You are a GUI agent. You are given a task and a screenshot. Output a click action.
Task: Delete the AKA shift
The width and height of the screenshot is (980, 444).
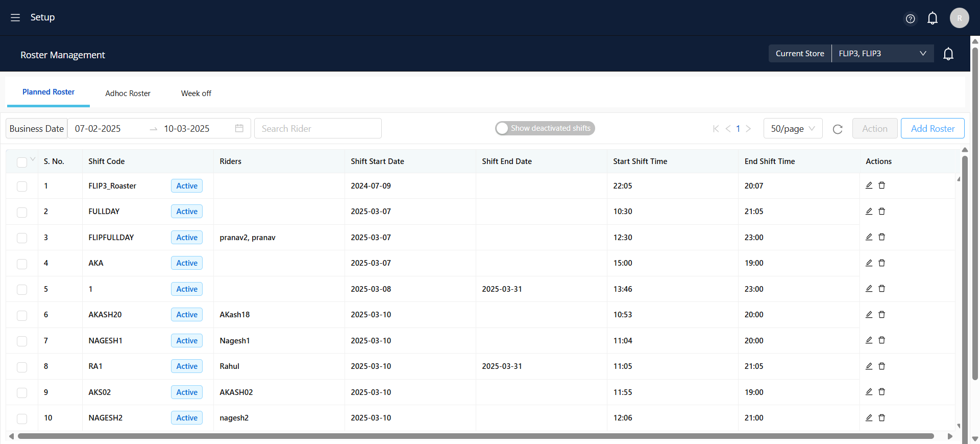point(881,263)
